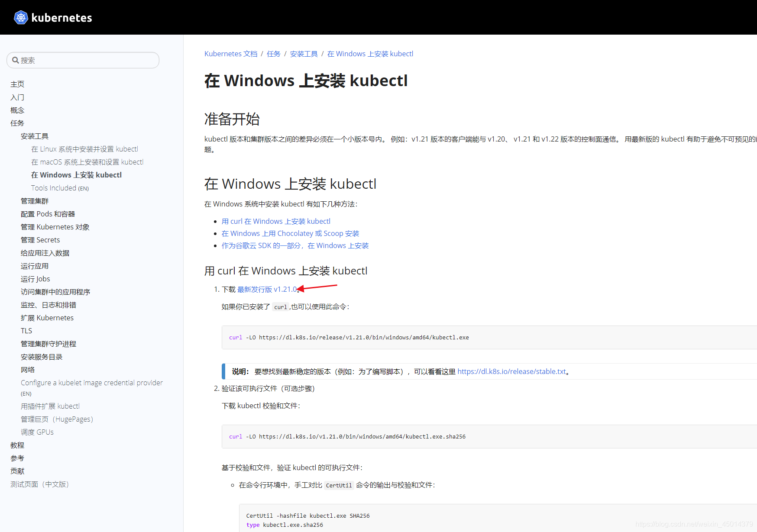Go to 测试页面（中文版）
This screenshot has height=532, width=757.
(39, 484)
